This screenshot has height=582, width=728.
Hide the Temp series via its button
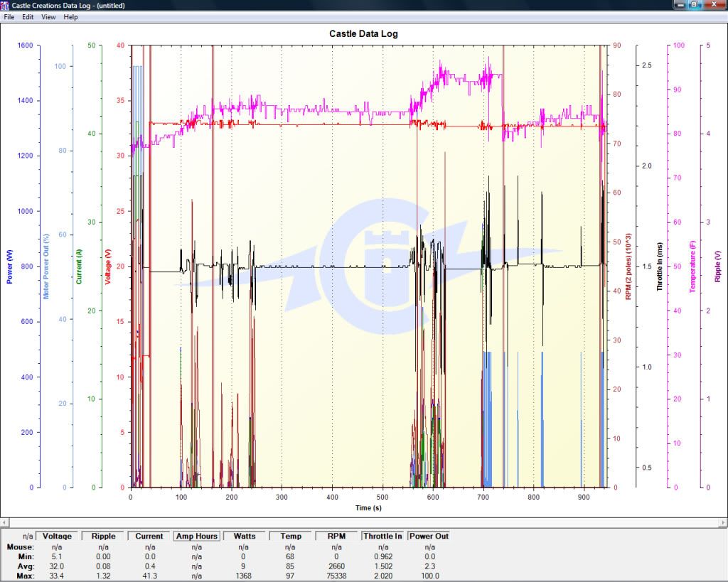(x=291, y=536)
